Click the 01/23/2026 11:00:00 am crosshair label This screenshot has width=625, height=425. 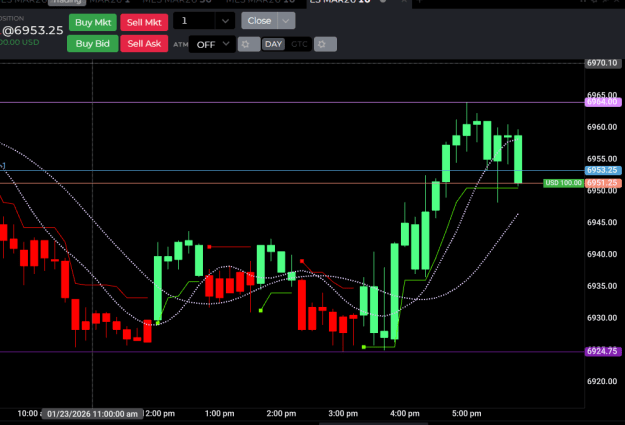[x=92, y=414]
